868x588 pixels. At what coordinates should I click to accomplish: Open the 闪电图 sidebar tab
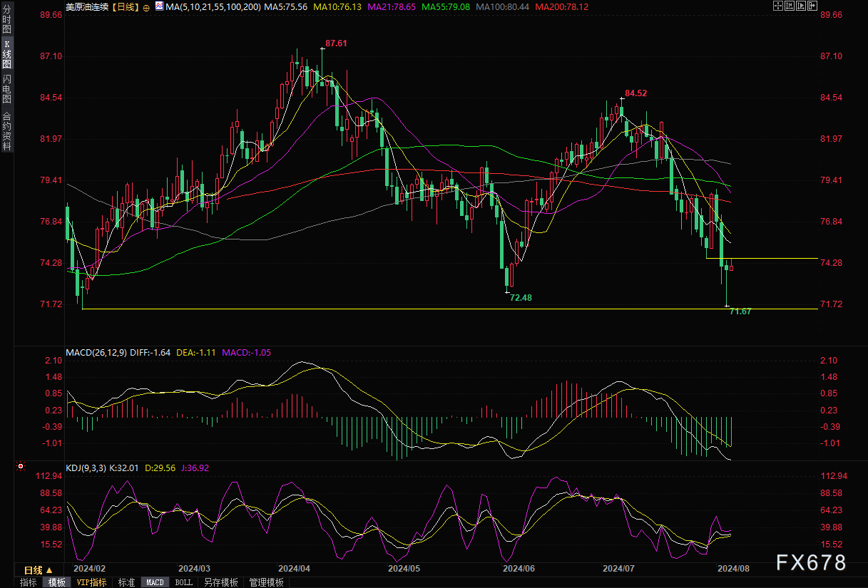6,89
